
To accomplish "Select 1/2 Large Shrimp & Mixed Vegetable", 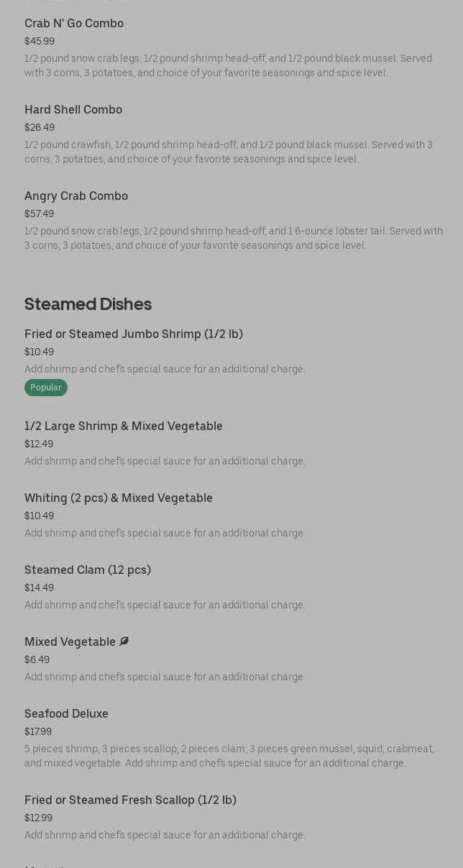I will [x=124, y=426].
